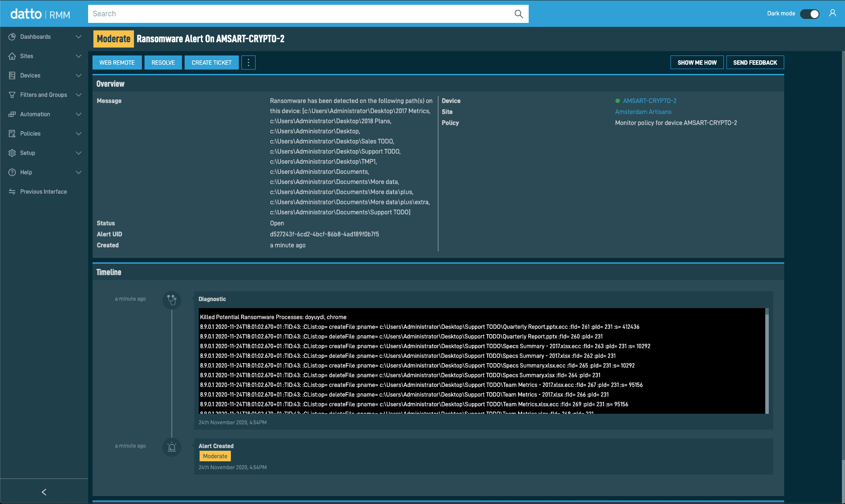Screen dimensions: 845x504
Task: Open the AMSART-CRYPTO-2 device link
Action: pyautogui.click(x=649, y=101)
